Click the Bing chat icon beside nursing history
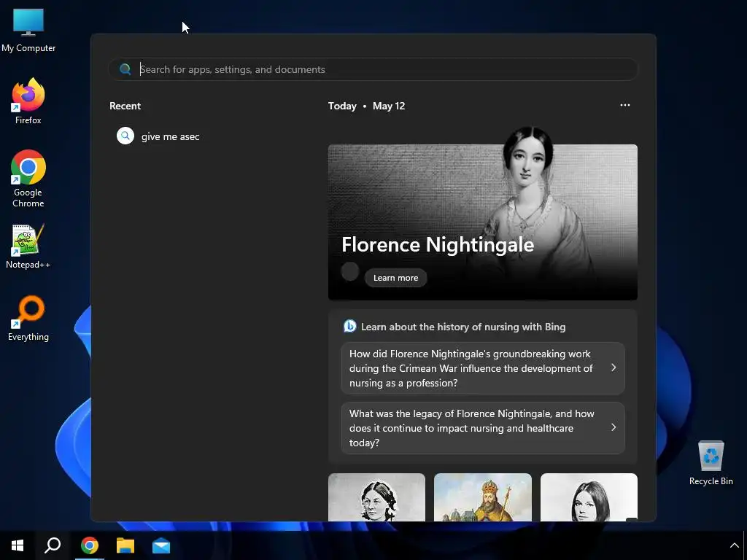This screenshot has height=560, width=747. pos(349,326)
